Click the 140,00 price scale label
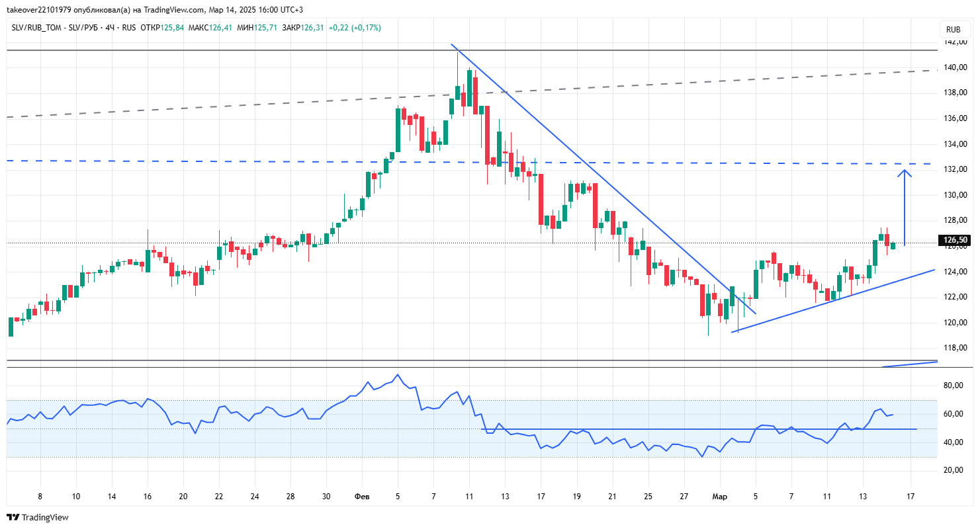The width and height of the screenshot is (980, 529). pyautogui.click(x=955, y=67)
